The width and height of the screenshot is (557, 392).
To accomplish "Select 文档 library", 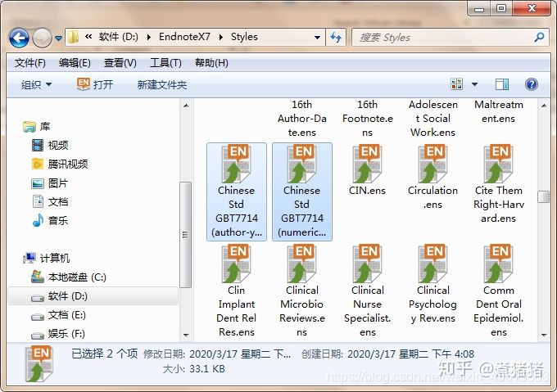I will [x=50, y=202].
